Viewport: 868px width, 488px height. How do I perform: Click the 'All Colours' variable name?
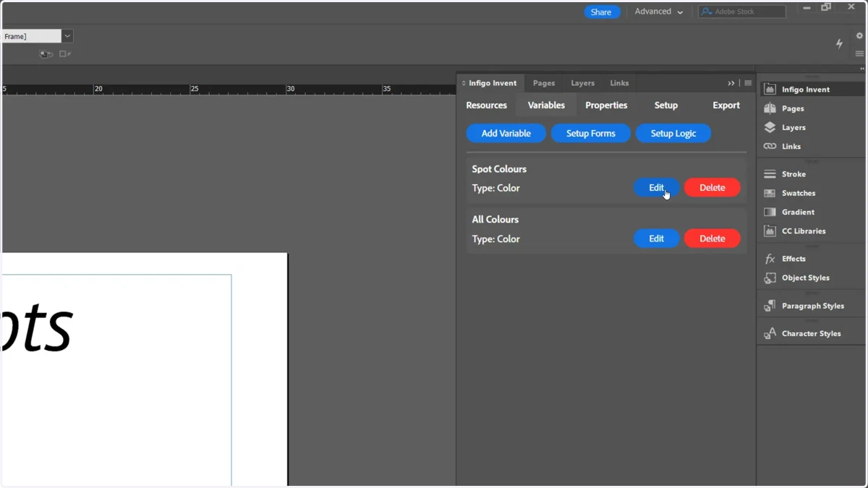pyautogui.click(x=495, y=220)
